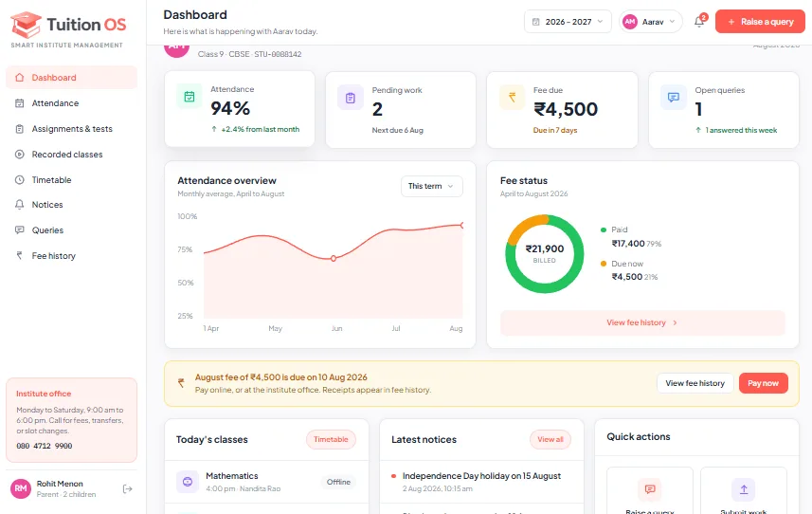
Task: Click the green Attendance card icon
Action: point(189,97)
